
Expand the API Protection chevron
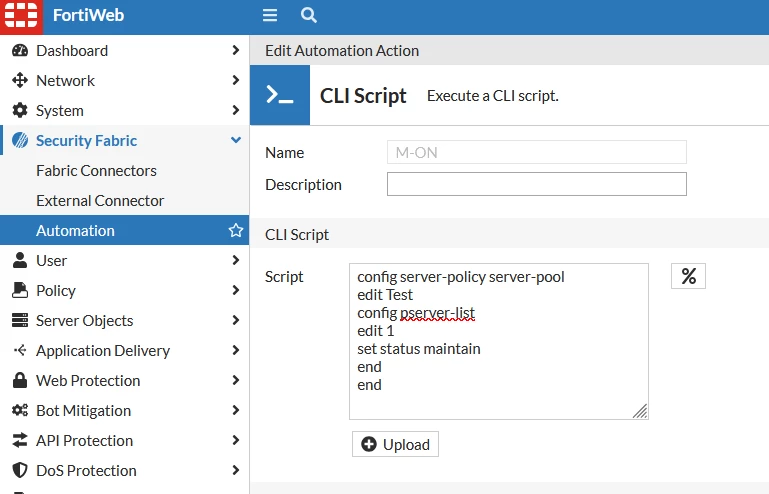point(235,440)
